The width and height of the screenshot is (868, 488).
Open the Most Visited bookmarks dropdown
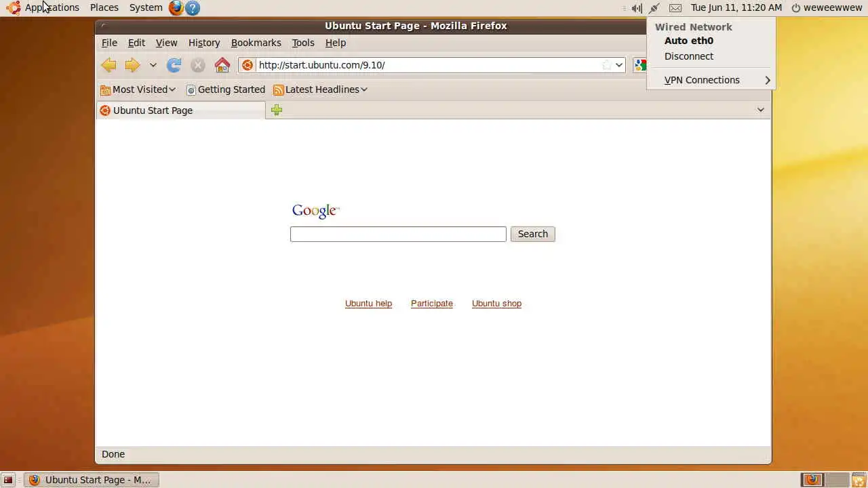[x=138, y=89]
